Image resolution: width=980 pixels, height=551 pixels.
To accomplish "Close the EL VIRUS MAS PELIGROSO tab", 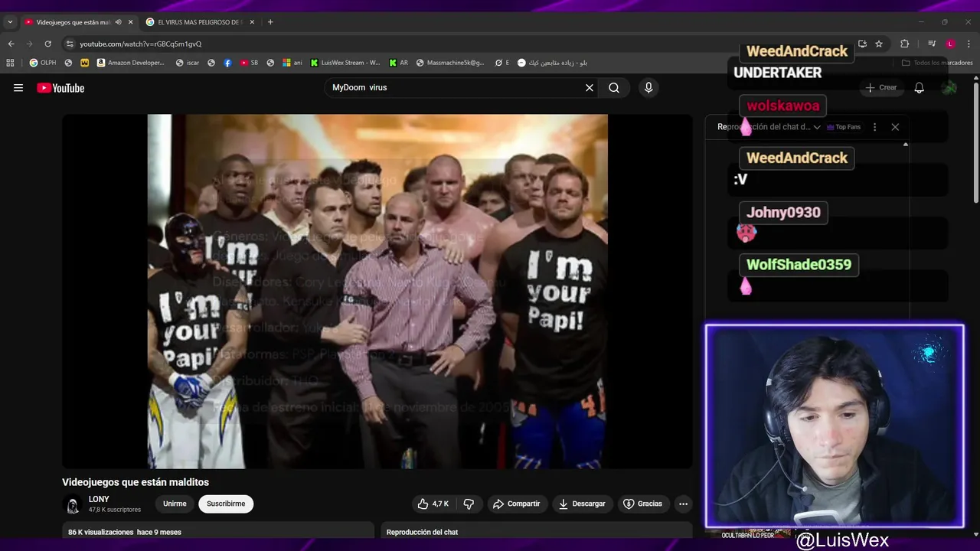I will coord(252,22).
